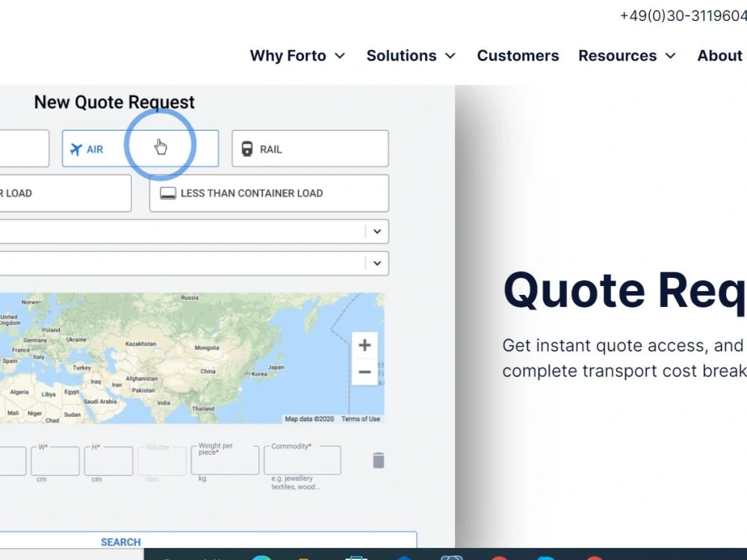Open the first location dropdown arrow

tap(376, 231)
